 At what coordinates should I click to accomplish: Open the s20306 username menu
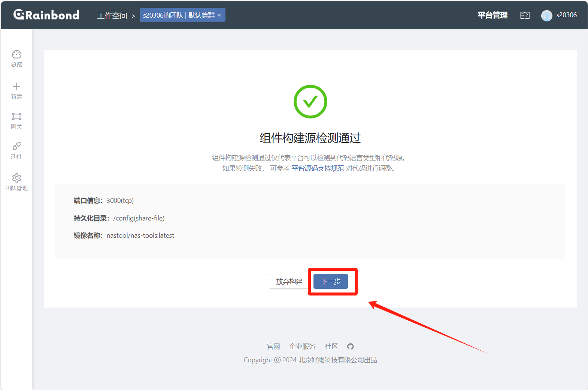coord(566,15)
